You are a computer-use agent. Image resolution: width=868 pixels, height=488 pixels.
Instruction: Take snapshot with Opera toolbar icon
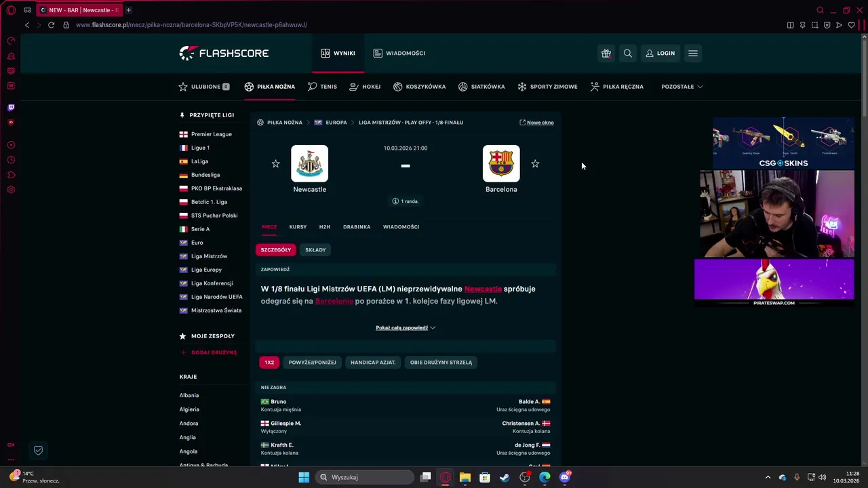tap(814, 25)
